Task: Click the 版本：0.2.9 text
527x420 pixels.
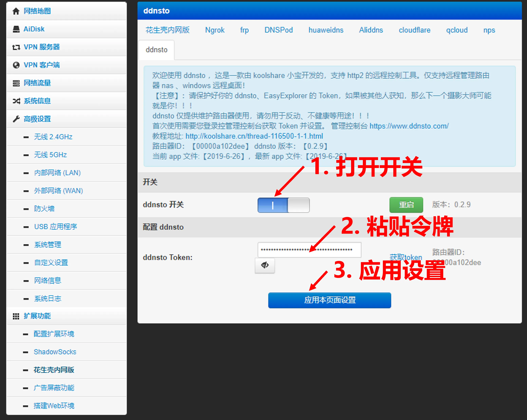Action: [451, 205]
